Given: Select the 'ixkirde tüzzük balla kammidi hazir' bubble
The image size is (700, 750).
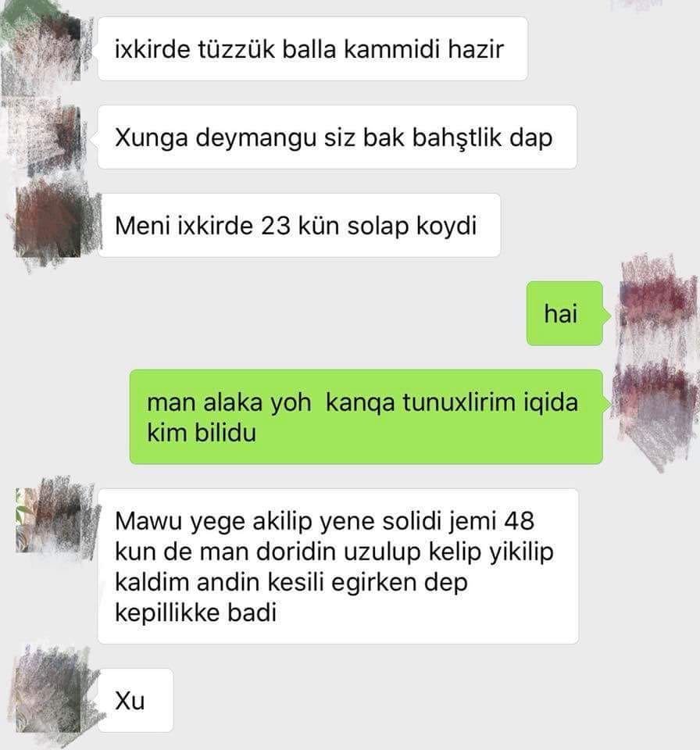Looking at the screenshot, I should [x=312, y=48].
